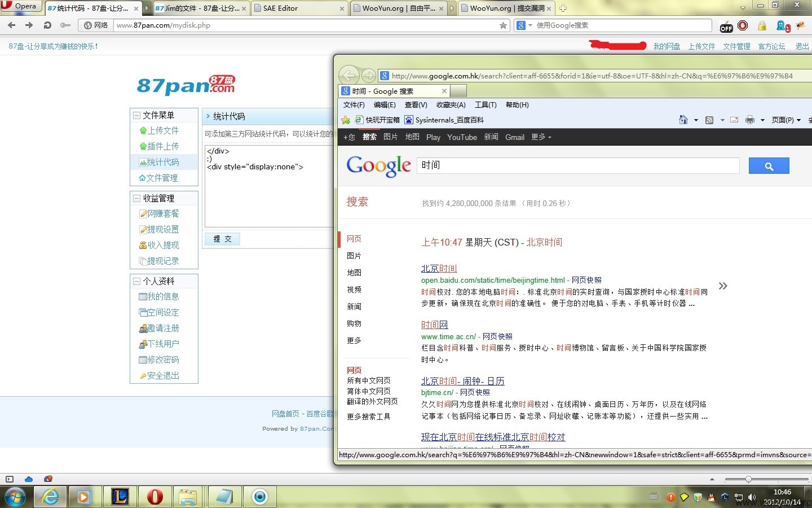This screenshot has height=508, width=812.
Task: Open 页面(P) dropdown in IE
Action: click(786, 120)
